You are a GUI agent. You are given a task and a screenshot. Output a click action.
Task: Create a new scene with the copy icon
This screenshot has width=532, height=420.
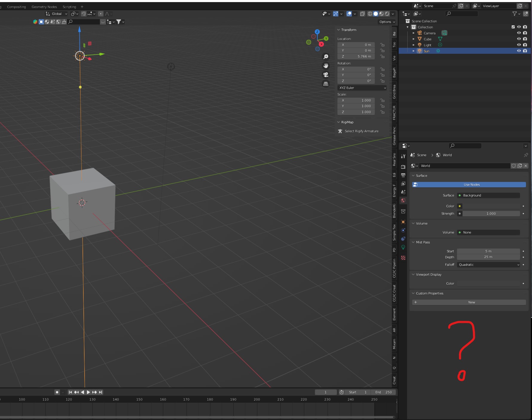[x=461, y=6]
